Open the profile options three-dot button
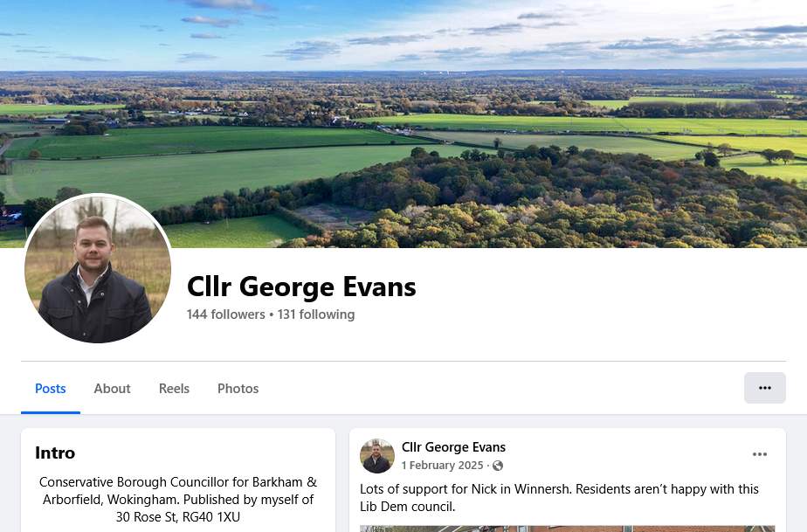 765,388
